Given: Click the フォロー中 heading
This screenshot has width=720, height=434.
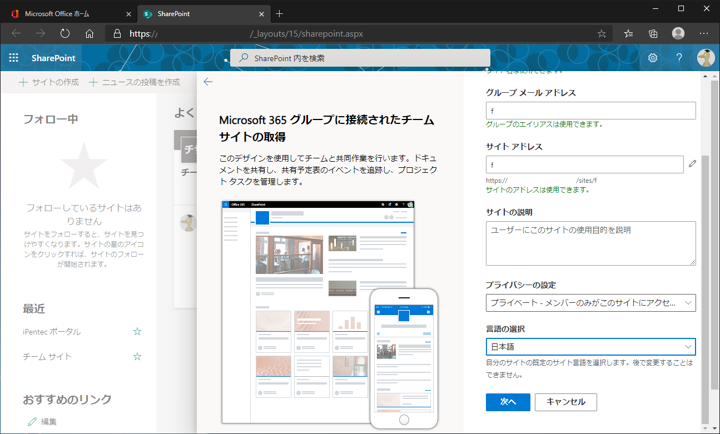Looking at the screenshot, I should tap(51, 119).
